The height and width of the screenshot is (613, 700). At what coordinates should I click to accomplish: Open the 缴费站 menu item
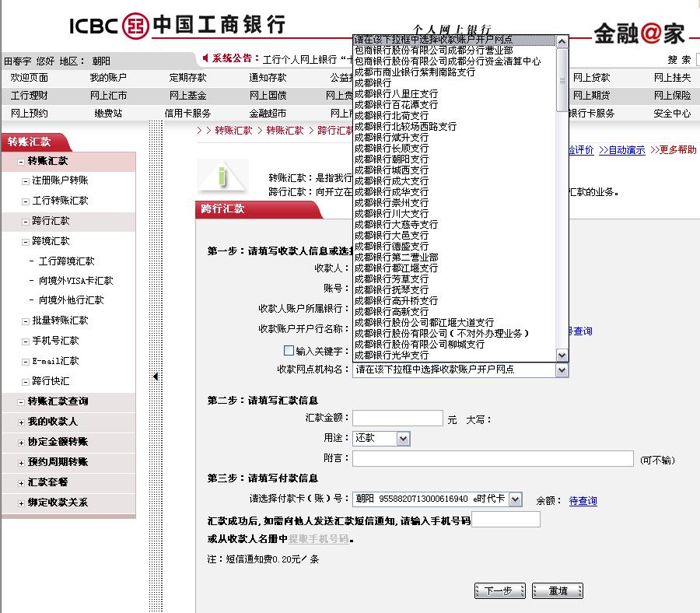click(108, 113)
